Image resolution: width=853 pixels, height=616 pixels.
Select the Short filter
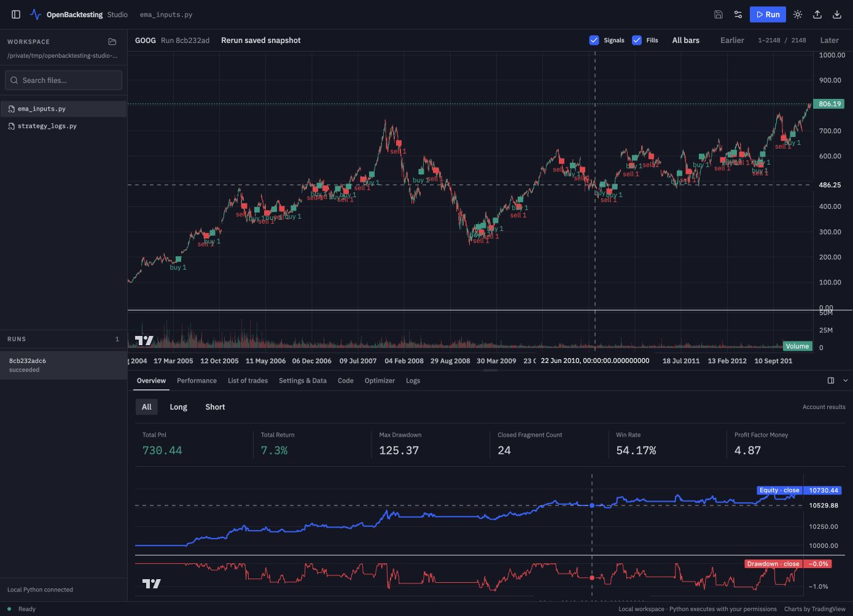click(215, 407)
